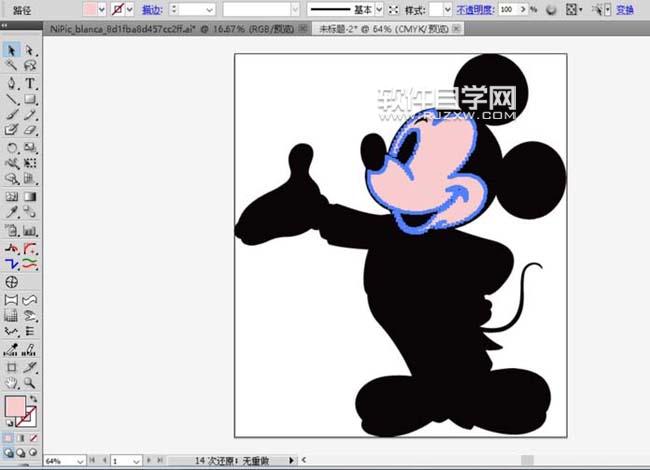650x470 pixels.
Task: Select the Zoom magnifier tool
Action: pos(30,383)
